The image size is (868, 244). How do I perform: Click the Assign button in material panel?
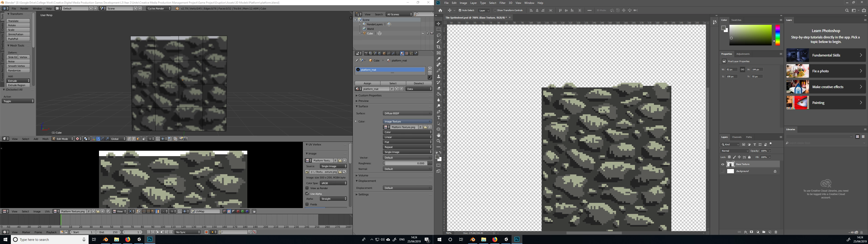(367, 83)
